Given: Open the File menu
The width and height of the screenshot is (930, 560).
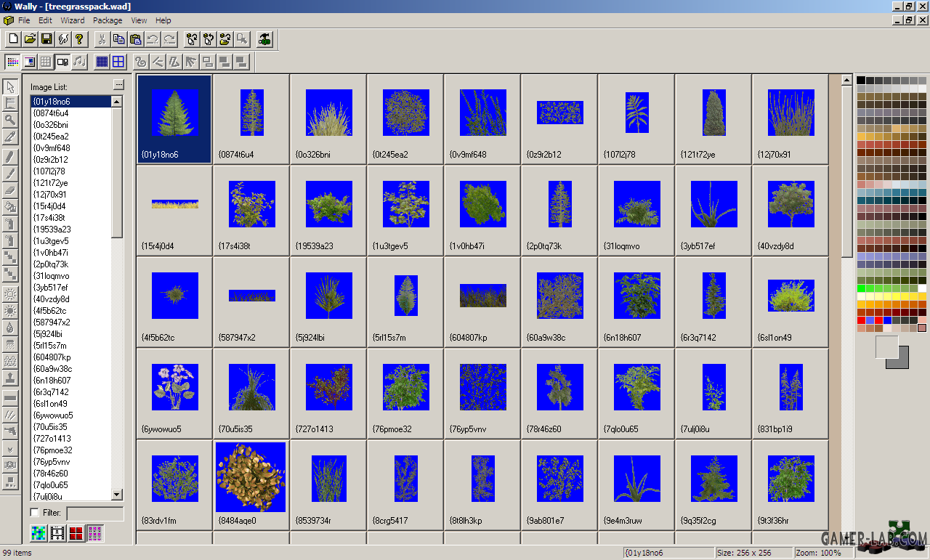Looking at the screenshot, I should (24, 20).
